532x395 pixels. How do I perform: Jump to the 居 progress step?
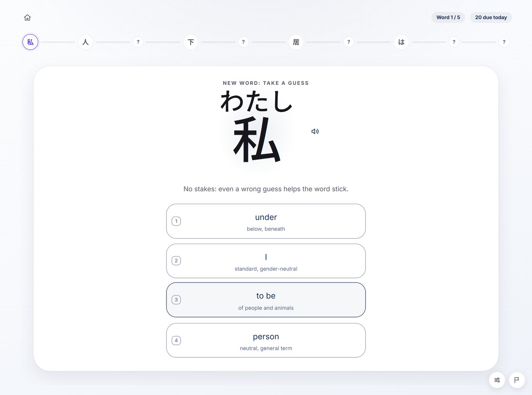tap(296, 42)
